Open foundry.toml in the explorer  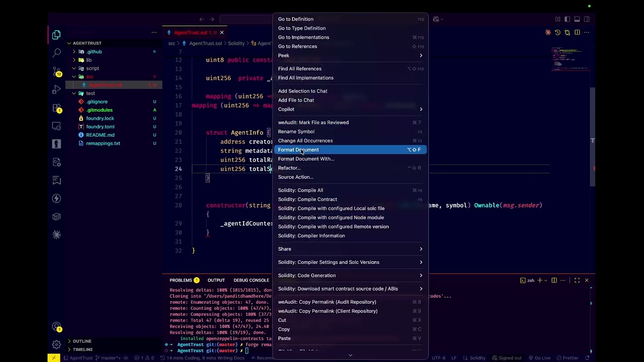click(x=100, y=127)
